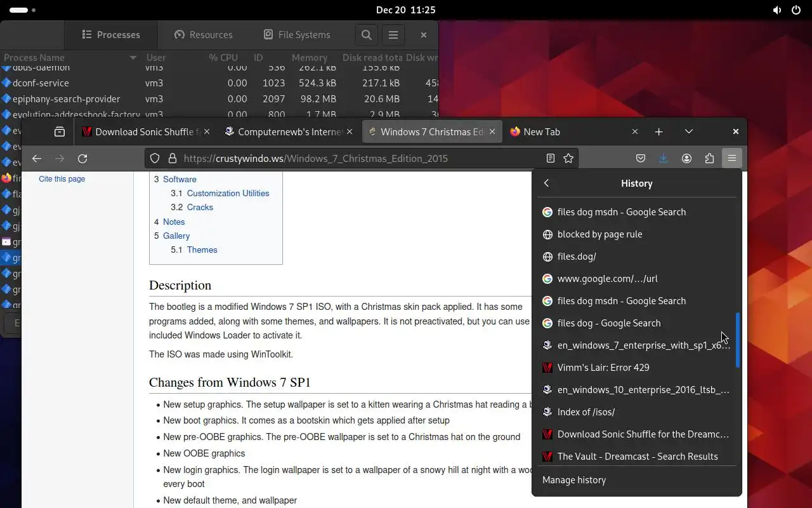Viewport: 812px width, 508px height.
Task: Show Firefox downloads panel
Action: click(664, 158)
